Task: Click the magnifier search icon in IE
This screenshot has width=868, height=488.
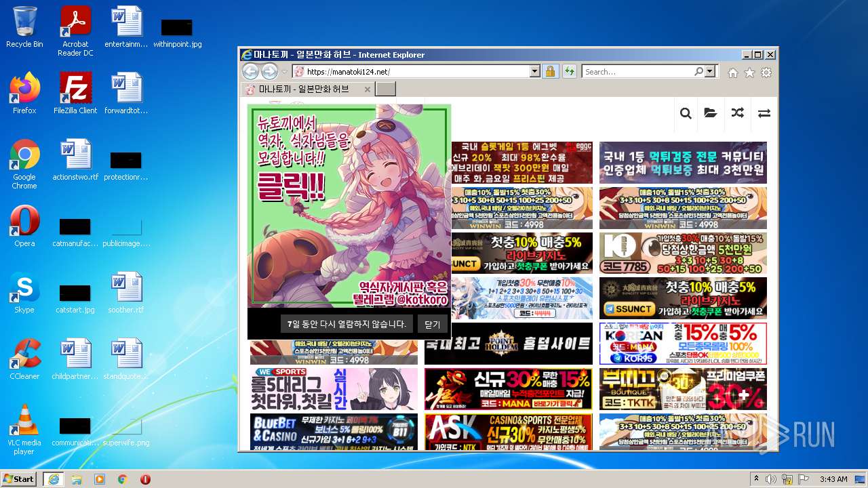Action: 698,71
